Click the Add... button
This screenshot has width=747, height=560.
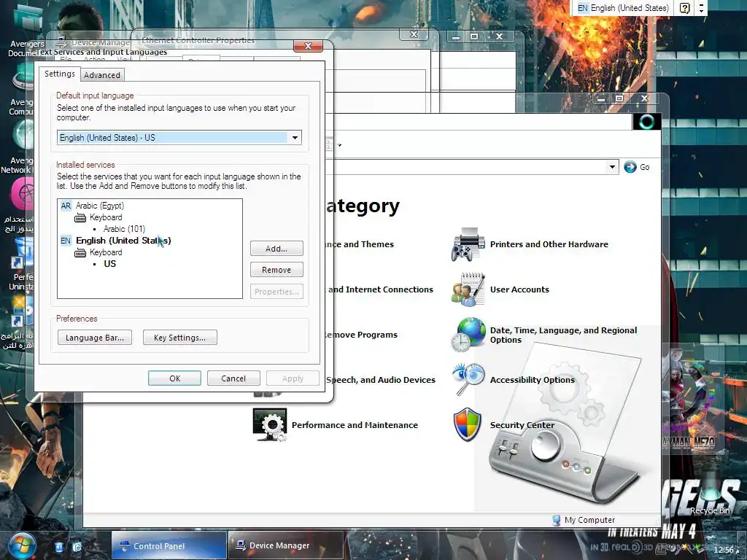(x=276, y=249)
